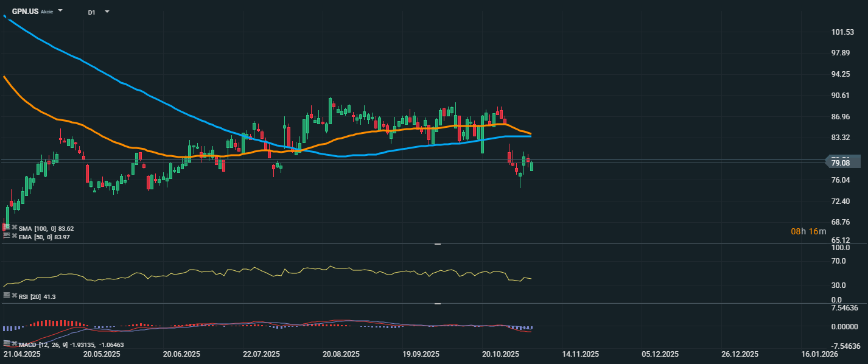The height and width of the screenshot is (364, 868).
Task: Open settings icon for SMA indicator
Action: pyautogui.click(x=7, y=227)
